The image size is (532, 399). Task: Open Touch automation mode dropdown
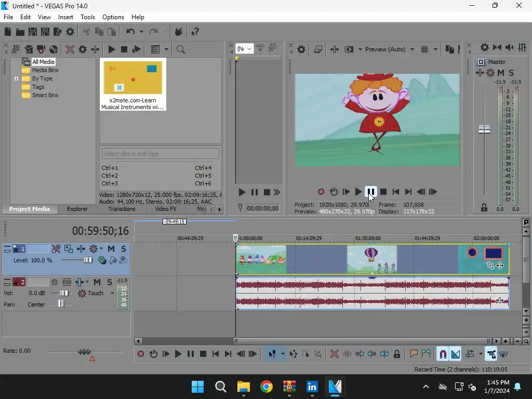click(112, 293)
